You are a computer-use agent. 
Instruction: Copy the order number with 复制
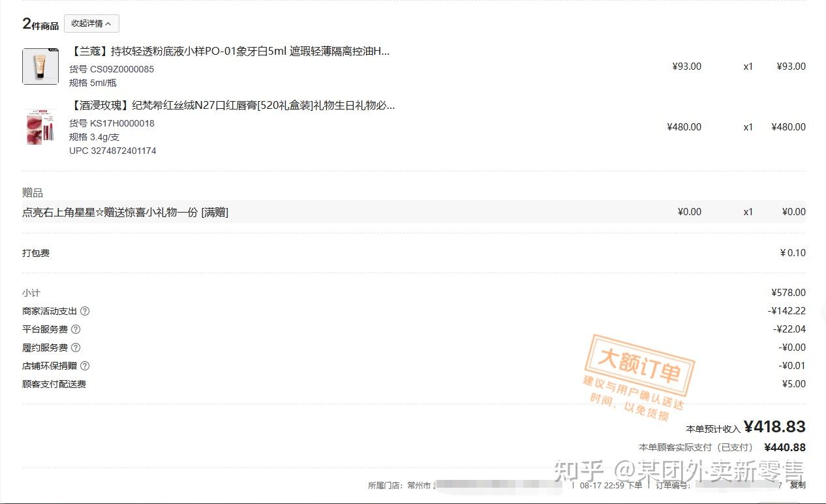pos(797,485)
